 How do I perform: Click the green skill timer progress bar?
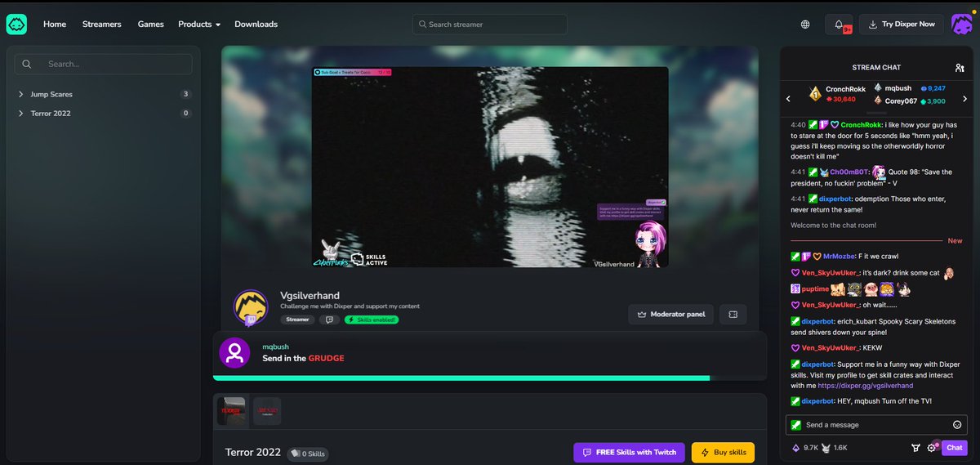[x=461, y=378]
